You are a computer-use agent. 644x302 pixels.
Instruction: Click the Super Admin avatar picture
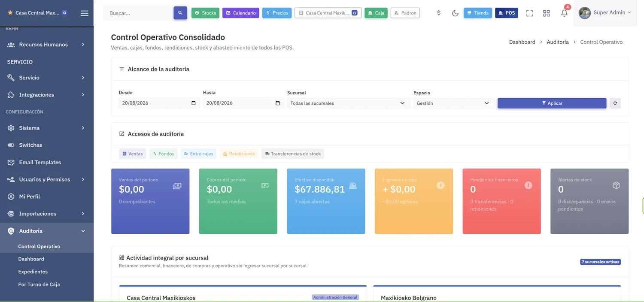(x=584, y=13)
